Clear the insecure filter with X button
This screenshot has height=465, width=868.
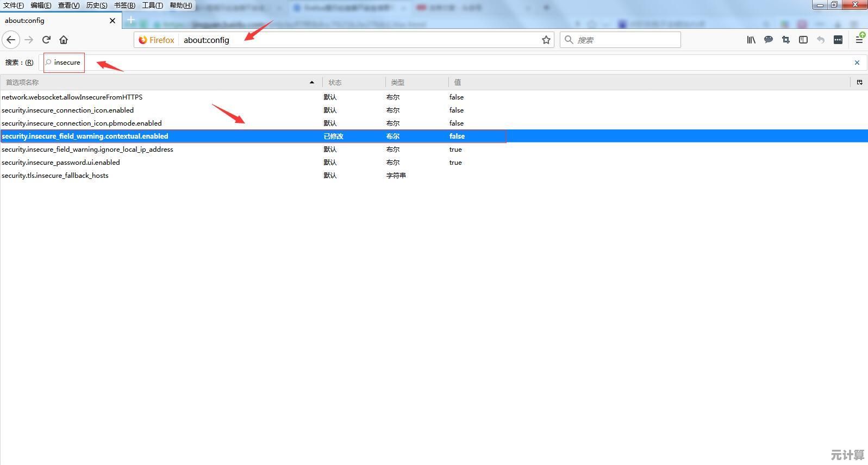[857, 63]
